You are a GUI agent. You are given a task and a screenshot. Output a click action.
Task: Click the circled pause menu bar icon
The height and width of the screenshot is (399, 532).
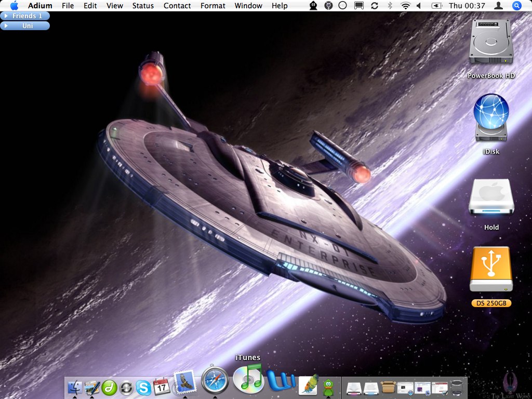click(x=343, y=5)
